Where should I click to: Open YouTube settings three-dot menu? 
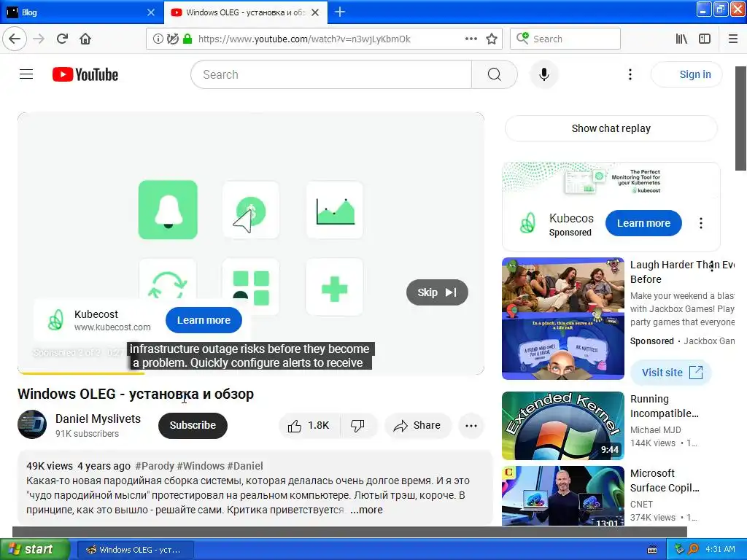point(630,74)
